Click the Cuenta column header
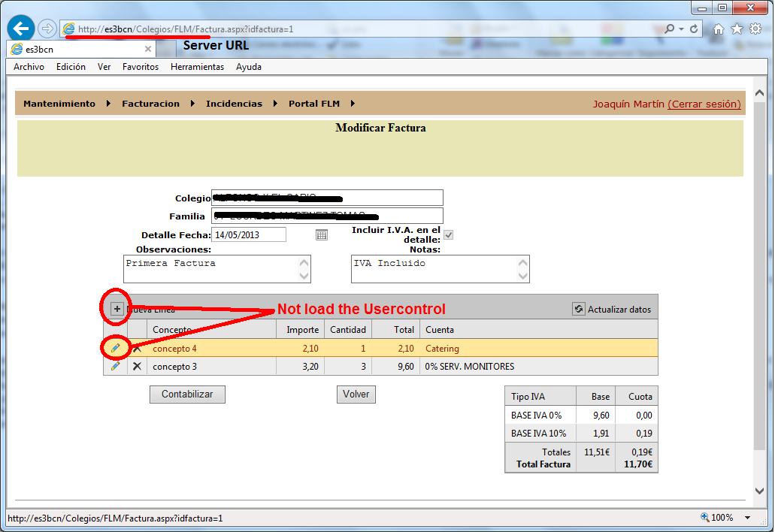The image size is (775, 532). point(539,329)
